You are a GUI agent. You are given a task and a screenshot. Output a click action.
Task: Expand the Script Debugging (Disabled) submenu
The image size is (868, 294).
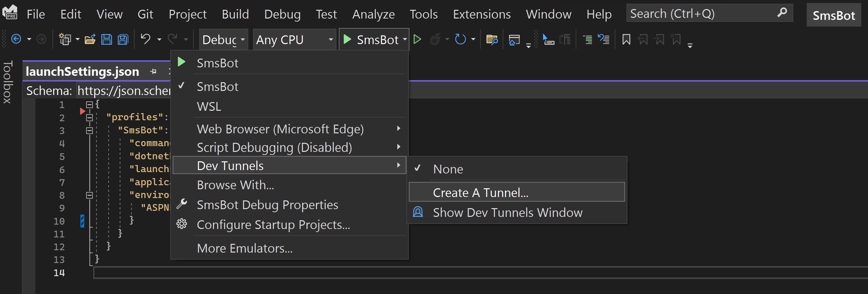289,148
